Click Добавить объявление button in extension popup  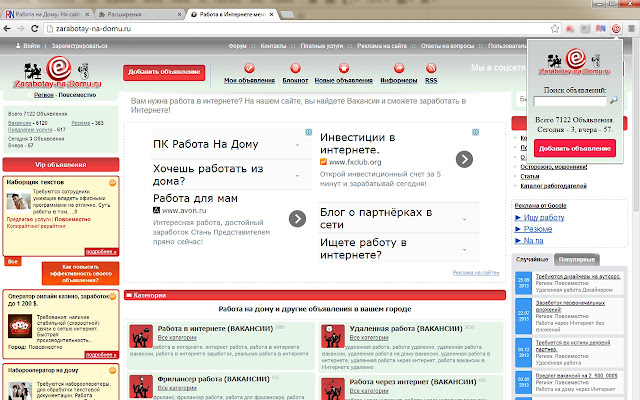pos(575,148)
